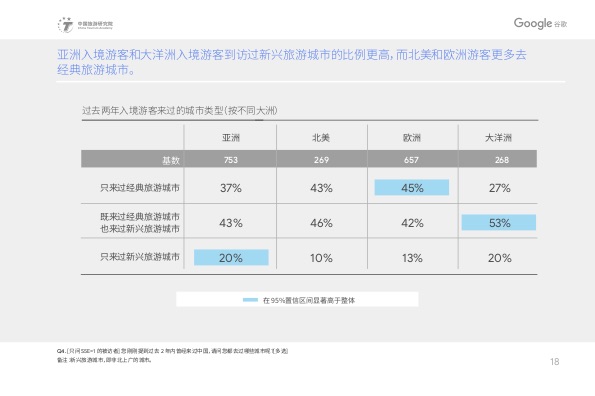Viewport: 595px width, 396px height.
Task: Click the base number 657 cell
Action: pyautogui.click(x=411, y=160)
